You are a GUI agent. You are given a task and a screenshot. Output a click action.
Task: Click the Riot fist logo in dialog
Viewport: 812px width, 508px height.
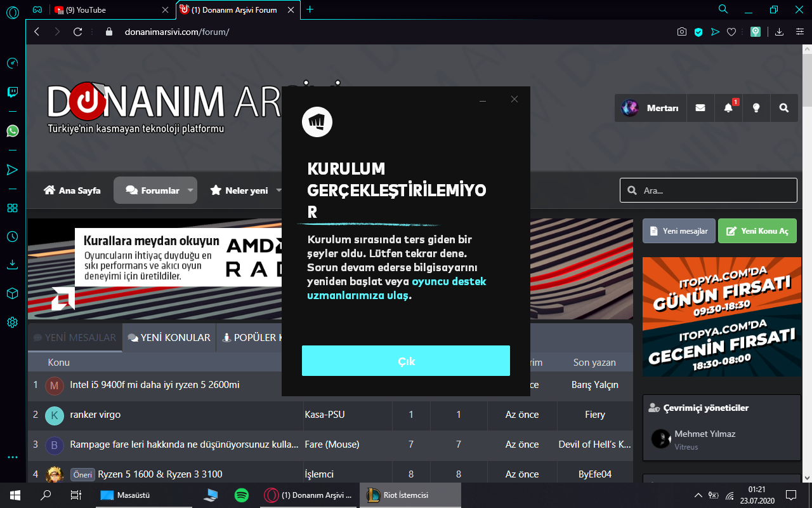pos(317,121)
